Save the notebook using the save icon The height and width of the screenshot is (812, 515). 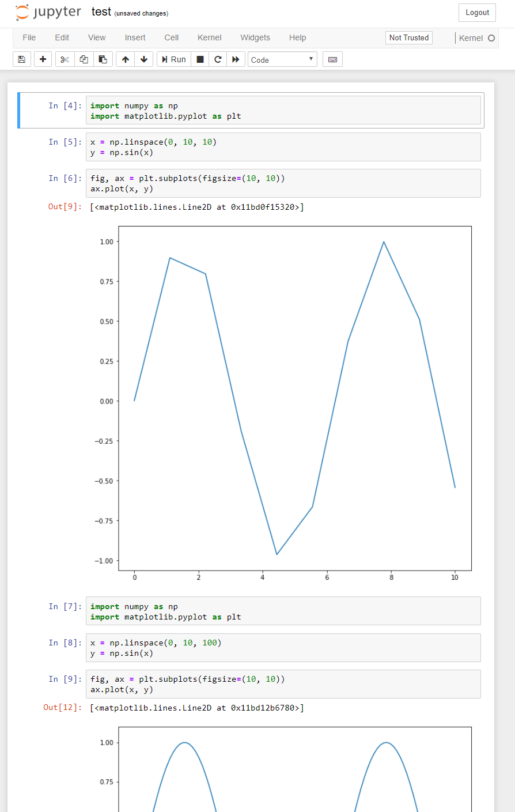pos(22,59)
